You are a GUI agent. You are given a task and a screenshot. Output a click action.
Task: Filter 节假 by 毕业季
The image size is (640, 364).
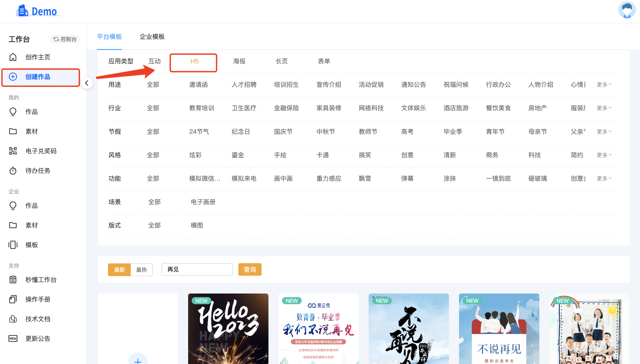453,132
